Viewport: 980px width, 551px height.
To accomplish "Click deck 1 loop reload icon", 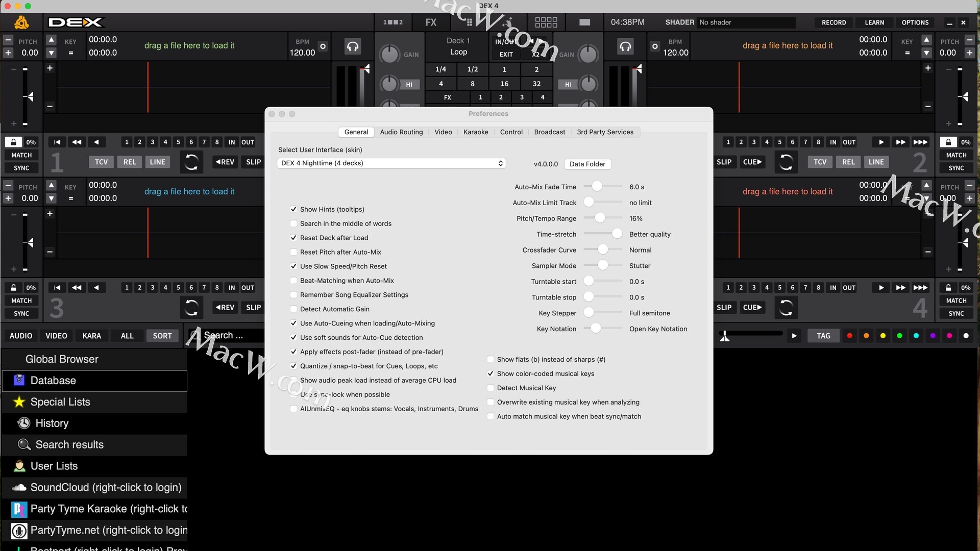I will pyautogui.click(x=191, y=162).
